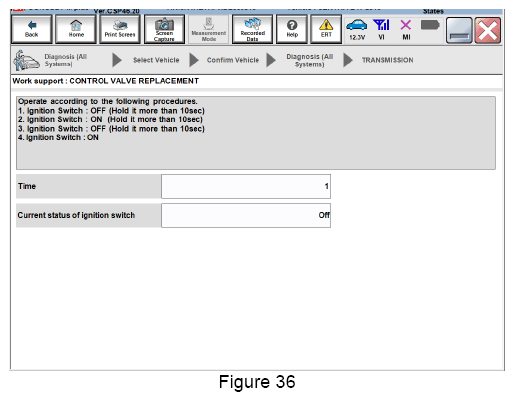Select Diagnosis (All Systems) step before TRANSMISSION
514x401 pixels.
point(310,60)
